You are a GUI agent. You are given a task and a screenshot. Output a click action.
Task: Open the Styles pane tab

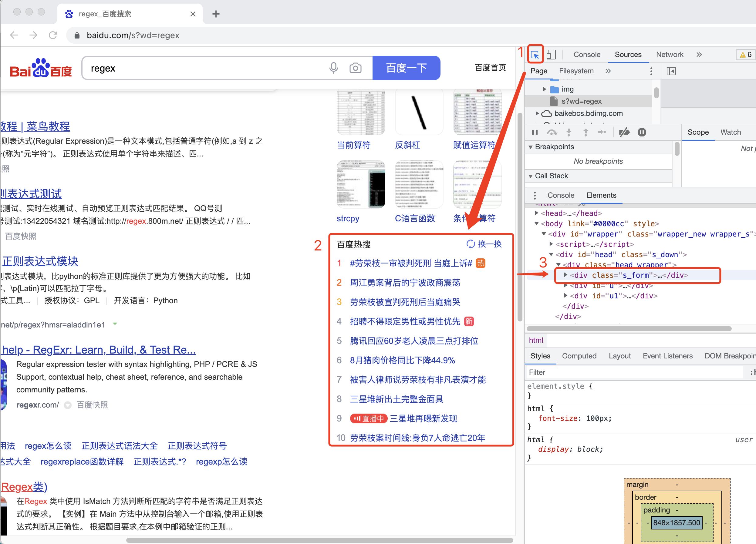coord(540,356)
